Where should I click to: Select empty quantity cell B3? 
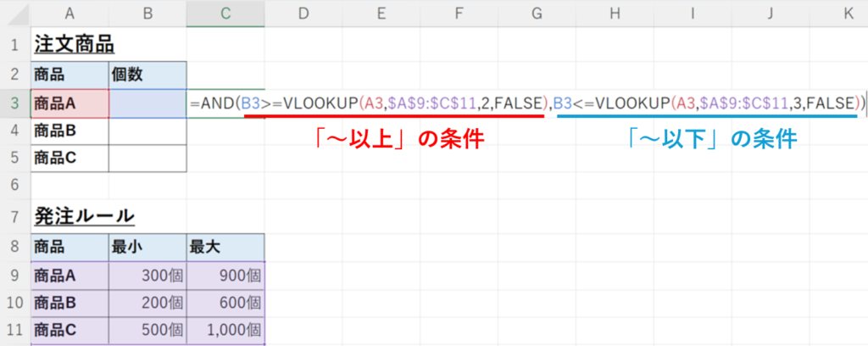coord(147,103)
